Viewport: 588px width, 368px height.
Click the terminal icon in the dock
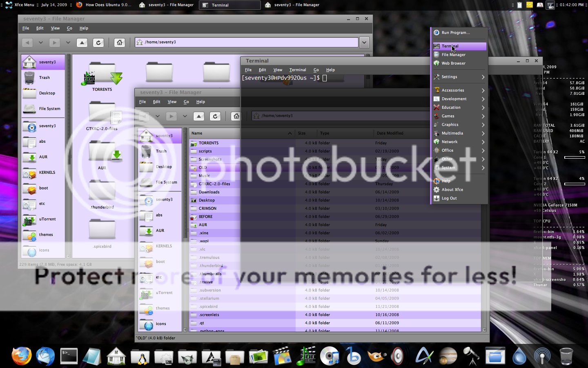point(69,356)
